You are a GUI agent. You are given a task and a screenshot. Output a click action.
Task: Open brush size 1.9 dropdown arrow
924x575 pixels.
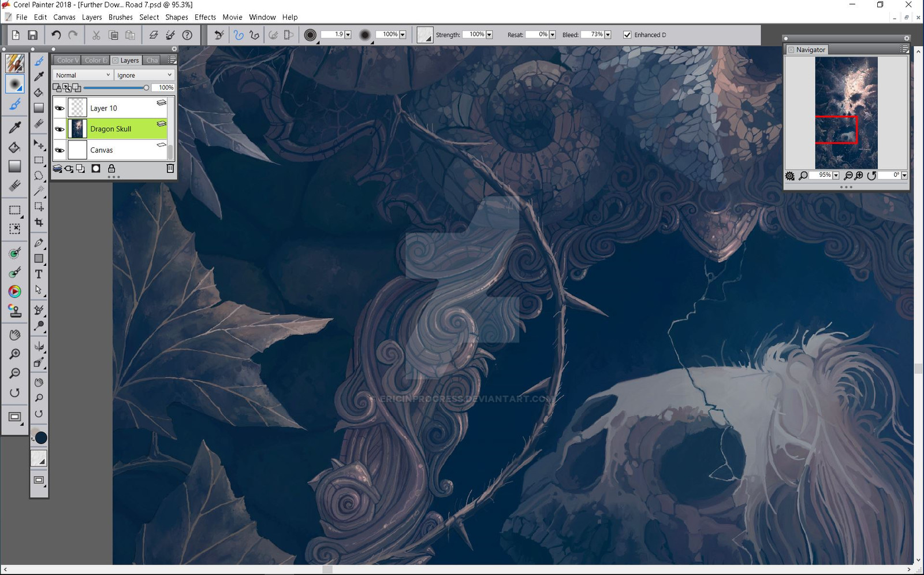click(348, 35)
